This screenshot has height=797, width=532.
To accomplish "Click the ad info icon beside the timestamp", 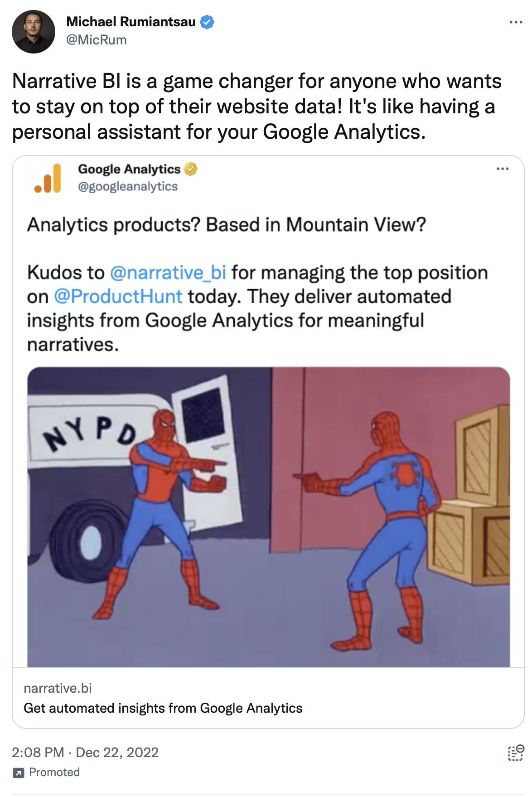I will click(515, 752).
